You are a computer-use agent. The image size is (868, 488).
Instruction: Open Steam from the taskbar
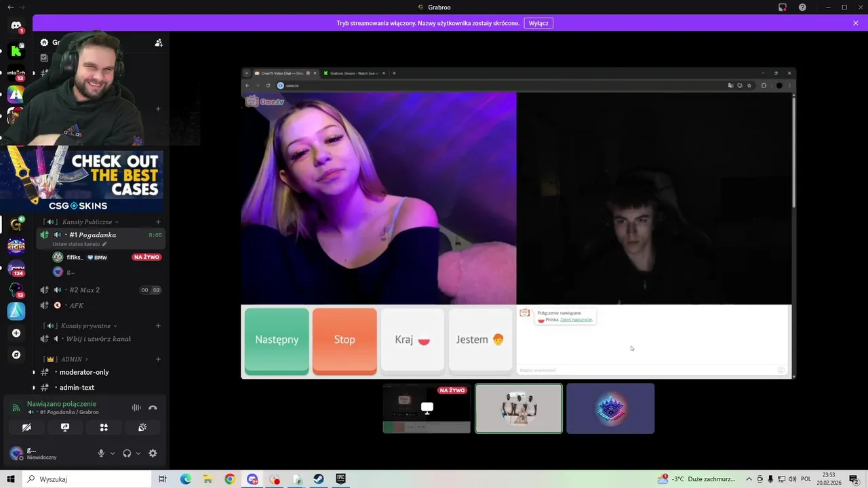[x=318, y=479]
